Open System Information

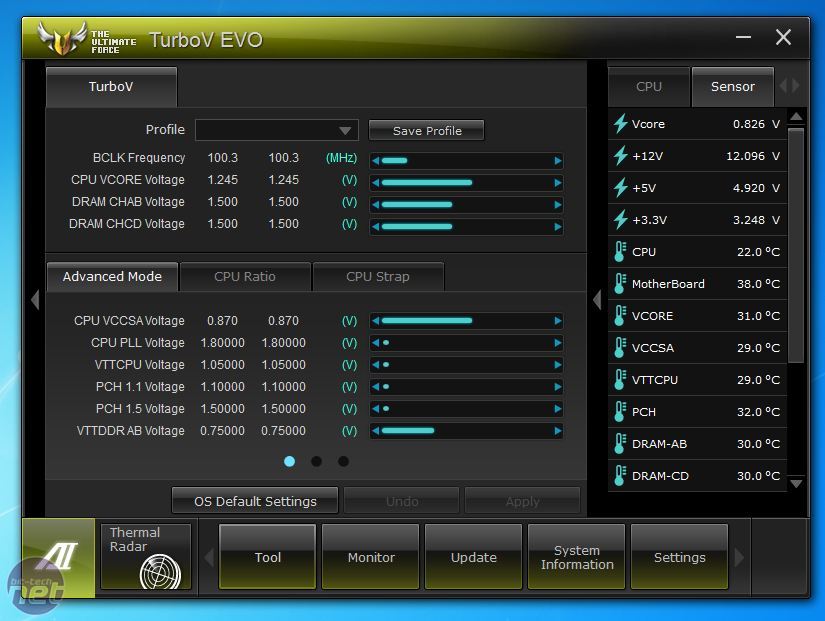[577, 557]
